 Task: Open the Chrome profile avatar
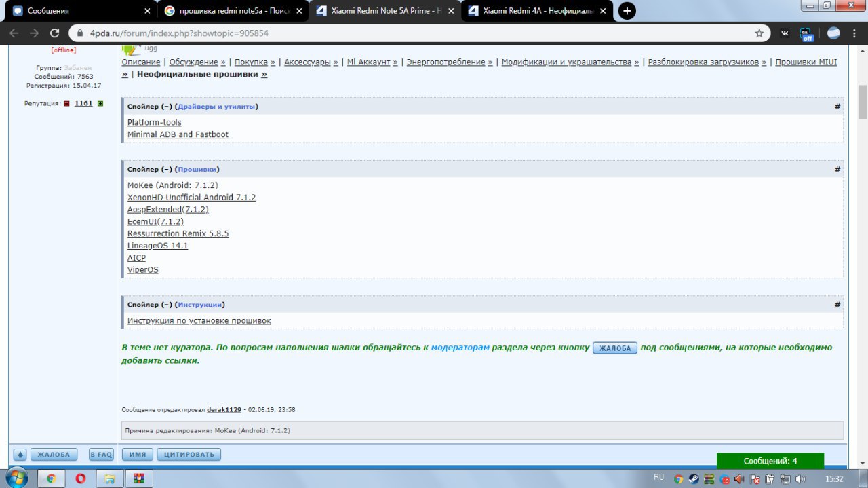(x=833, y=33)
